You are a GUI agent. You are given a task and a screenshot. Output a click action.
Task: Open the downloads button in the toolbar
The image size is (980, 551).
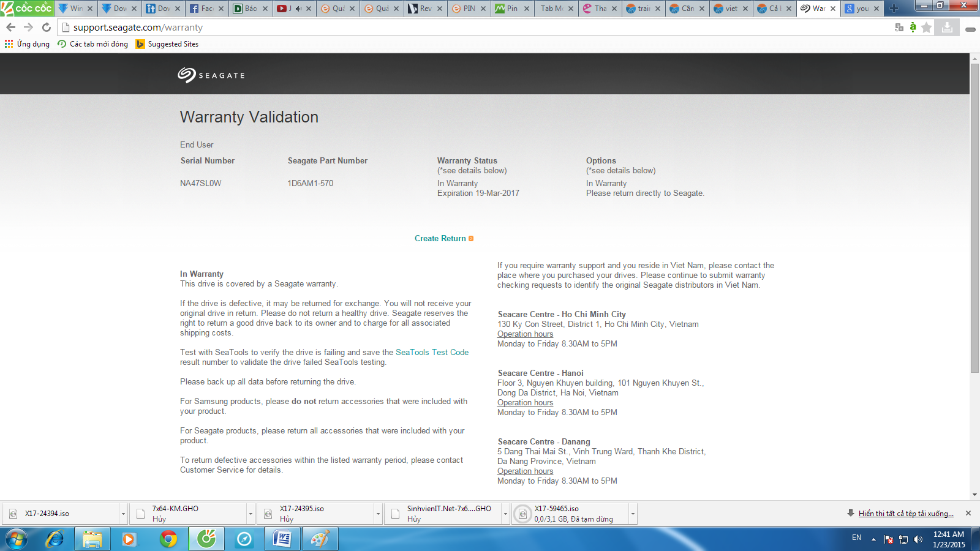coord(947,27)
